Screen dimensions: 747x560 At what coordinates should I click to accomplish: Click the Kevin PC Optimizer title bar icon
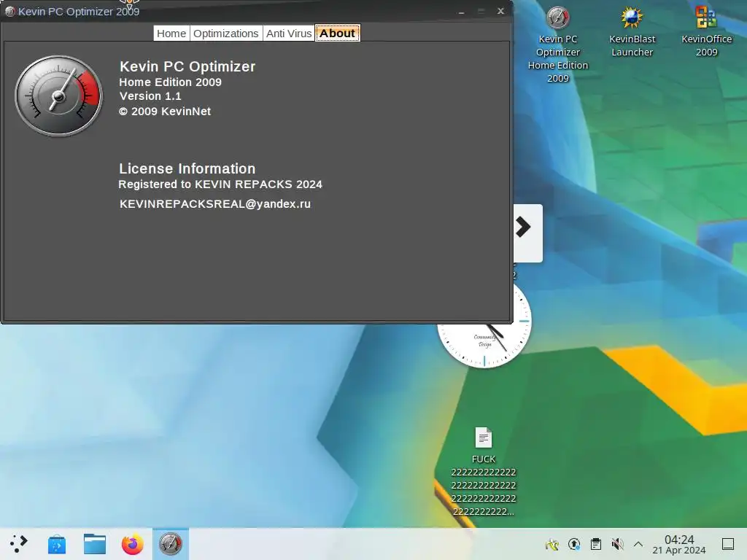pos(10,12)
